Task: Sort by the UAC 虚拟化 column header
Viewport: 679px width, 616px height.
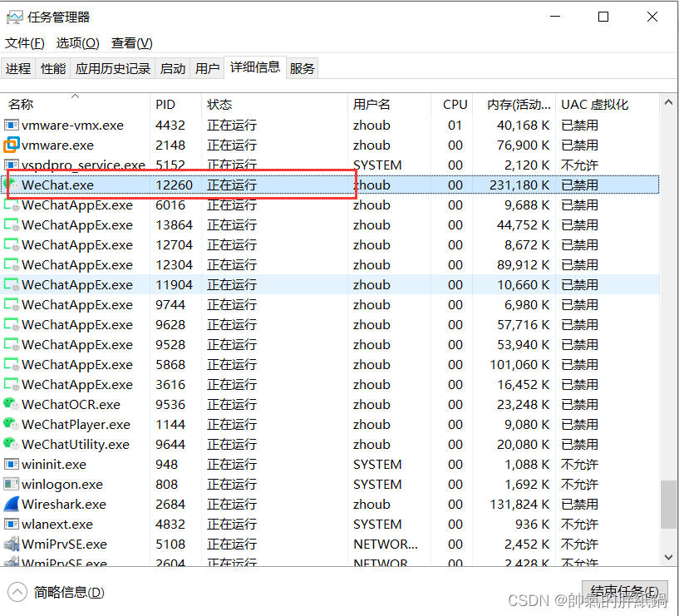Action: [x=608, y=104]
